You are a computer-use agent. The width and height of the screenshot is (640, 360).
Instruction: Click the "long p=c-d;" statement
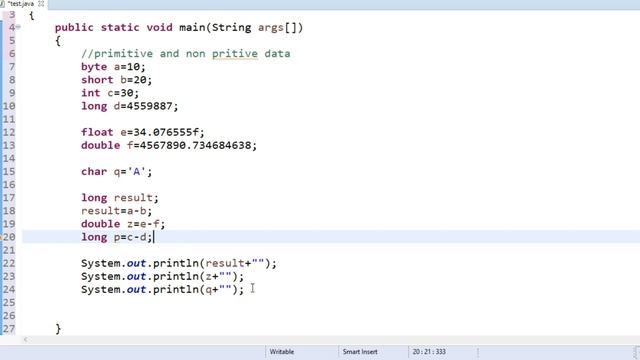coord(116,237)
